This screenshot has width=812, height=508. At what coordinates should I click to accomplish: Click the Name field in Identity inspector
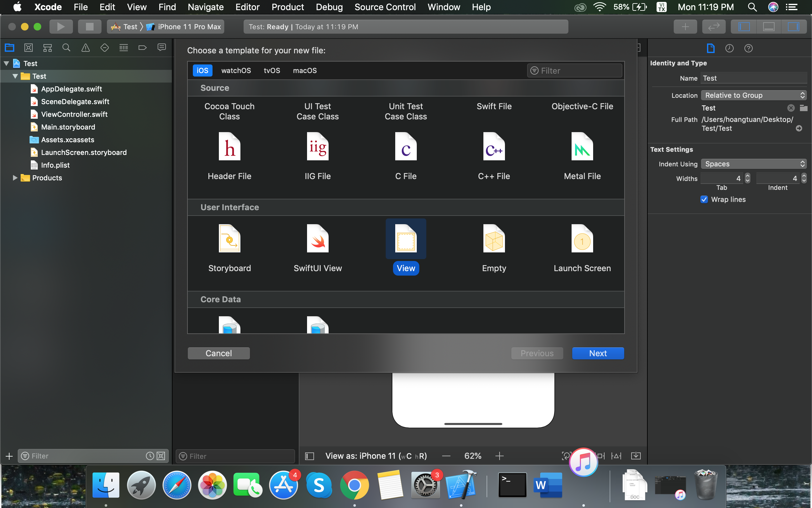[x=754, y=78]
